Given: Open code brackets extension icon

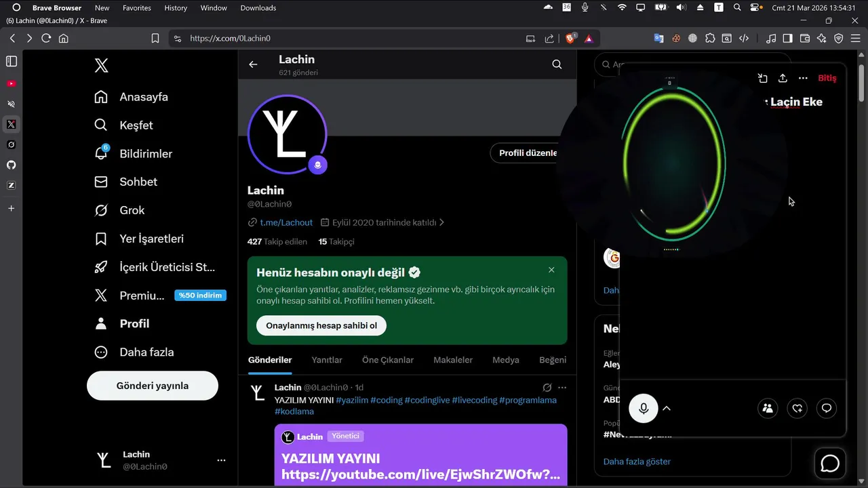Looking at the screenshot, I should pyautogui.click(x=744, y=39).
